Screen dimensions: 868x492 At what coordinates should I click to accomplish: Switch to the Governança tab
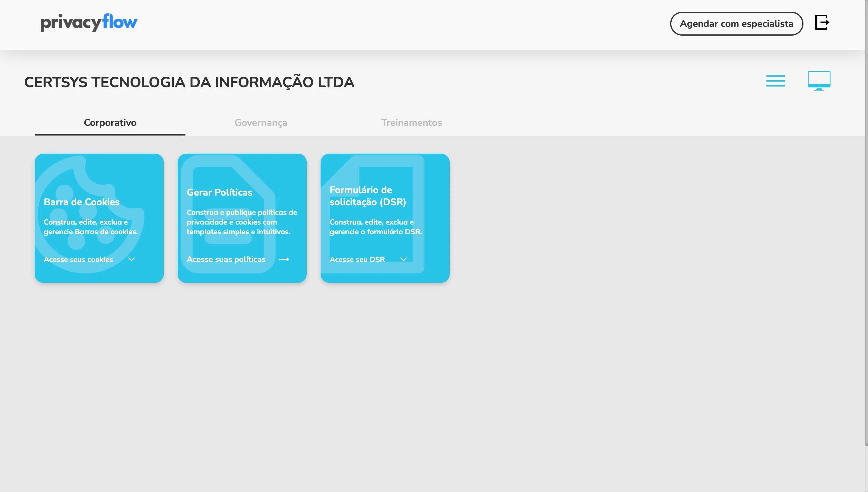click(261, 123)
